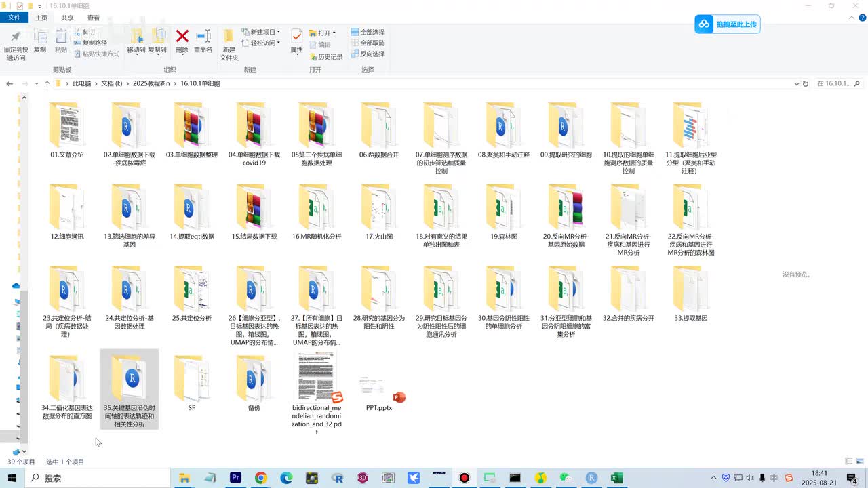Open the recent locations dropdown arrow
The width and height of the screenshot is (868, 488).
point(37,84)
